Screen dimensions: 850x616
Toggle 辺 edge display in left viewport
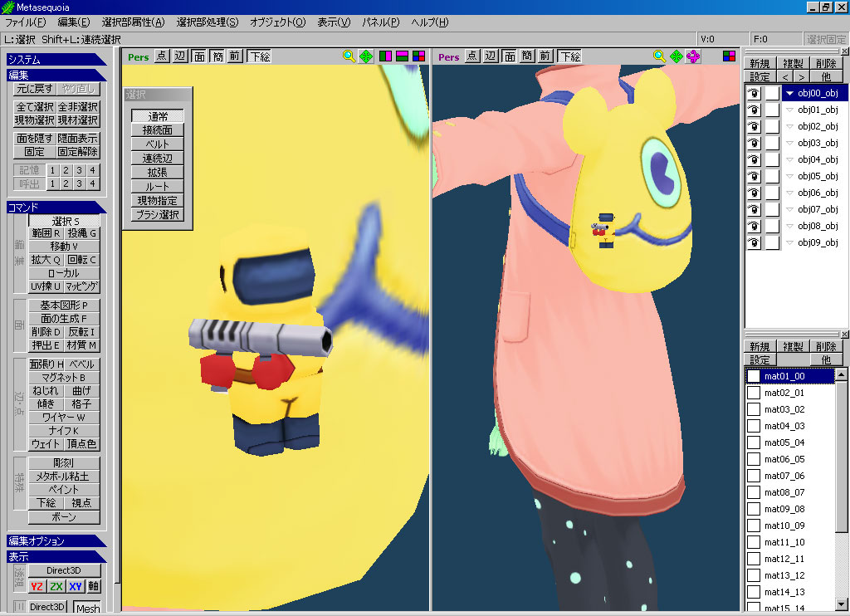(x=180, y=56)
